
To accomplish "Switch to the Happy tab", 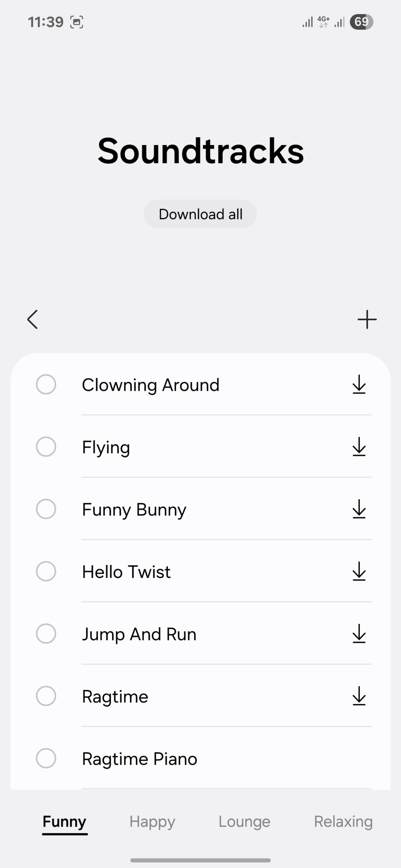I will [x=152, y=822].
